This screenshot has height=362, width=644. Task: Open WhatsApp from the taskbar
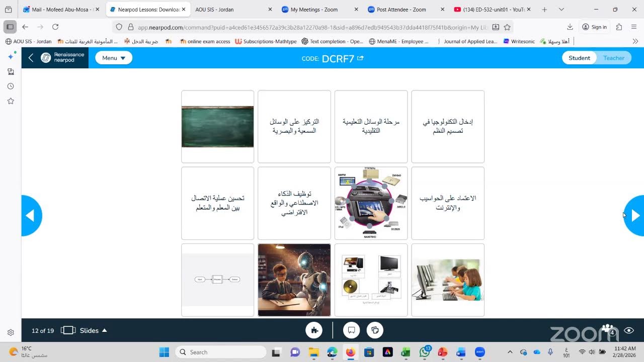(425, 352)
